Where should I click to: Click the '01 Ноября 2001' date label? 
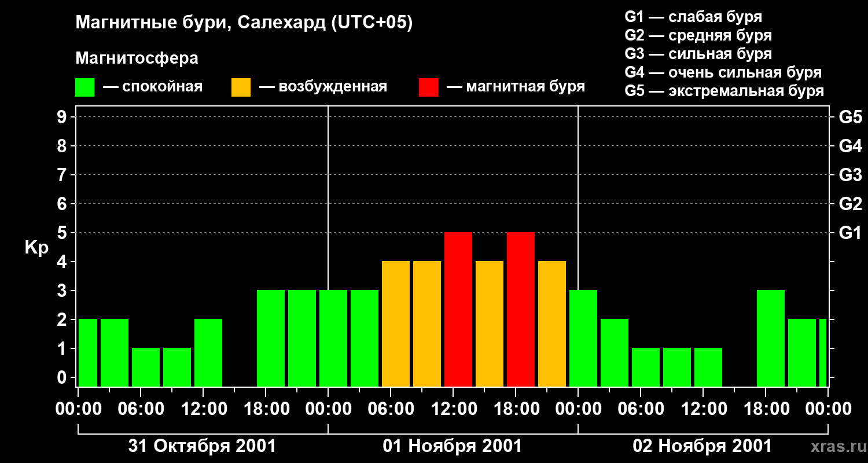pos(453,446)
